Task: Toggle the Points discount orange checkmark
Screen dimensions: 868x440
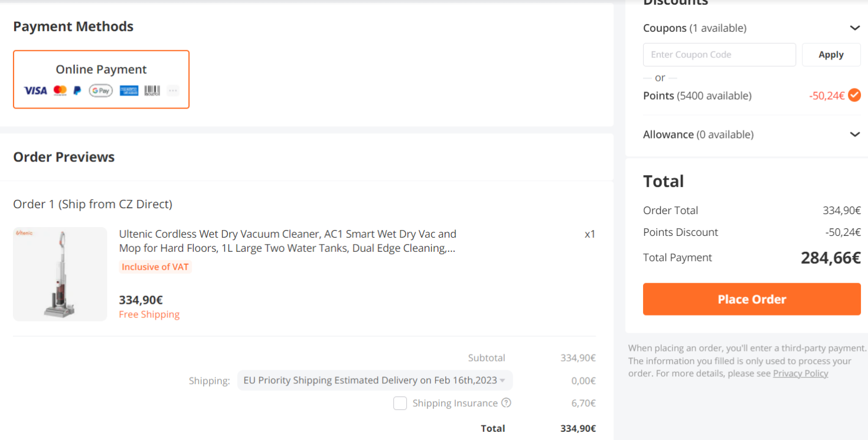Action: pos(854,95)
